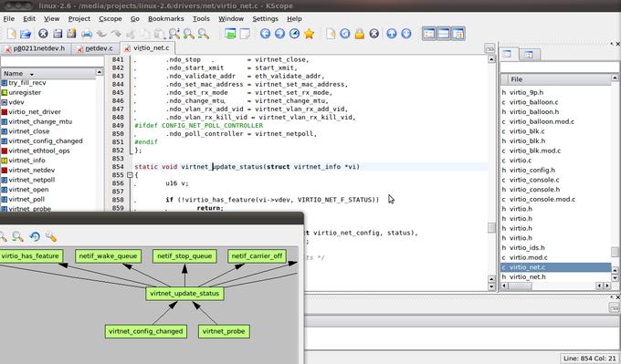Click the new query page icon
The image size is (621, 364).
point(331,34)
